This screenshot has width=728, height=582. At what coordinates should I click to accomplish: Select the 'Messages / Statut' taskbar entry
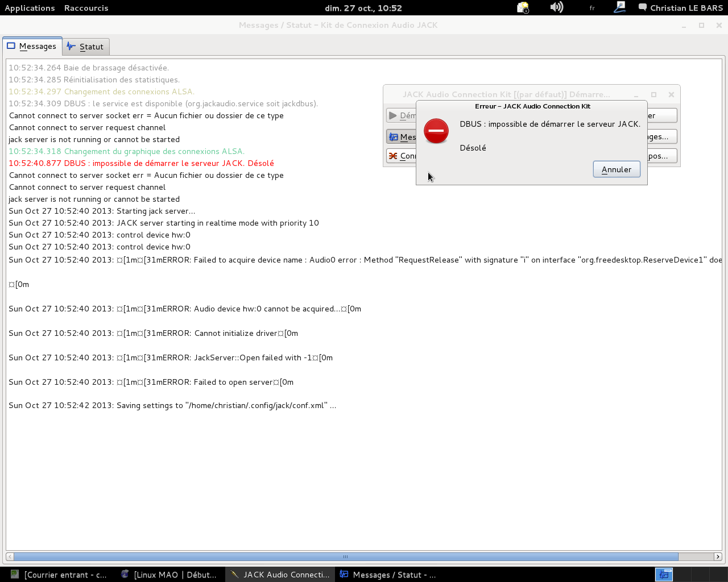(x=389, y=575)
